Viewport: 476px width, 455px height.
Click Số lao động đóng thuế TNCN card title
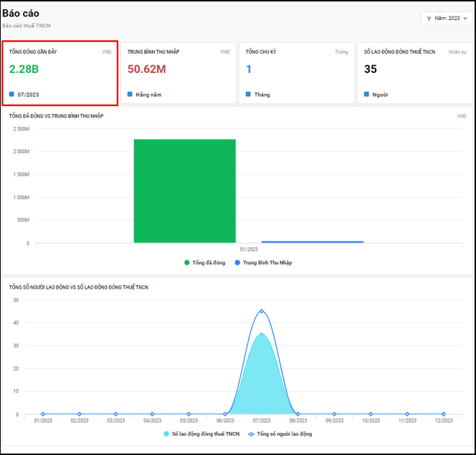(399, 52)
